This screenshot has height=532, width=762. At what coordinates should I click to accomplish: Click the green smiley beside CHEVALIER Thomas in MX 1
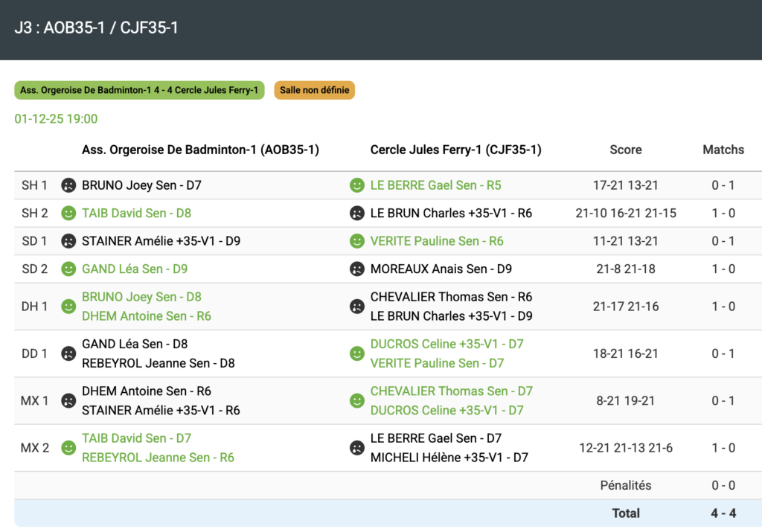[357, 400]
